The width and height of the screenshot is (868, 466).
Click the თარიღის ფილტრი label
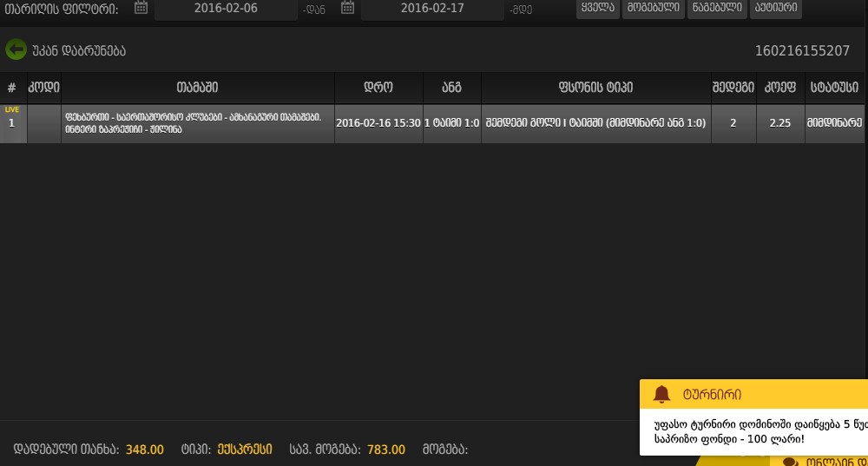coord(62,9)
